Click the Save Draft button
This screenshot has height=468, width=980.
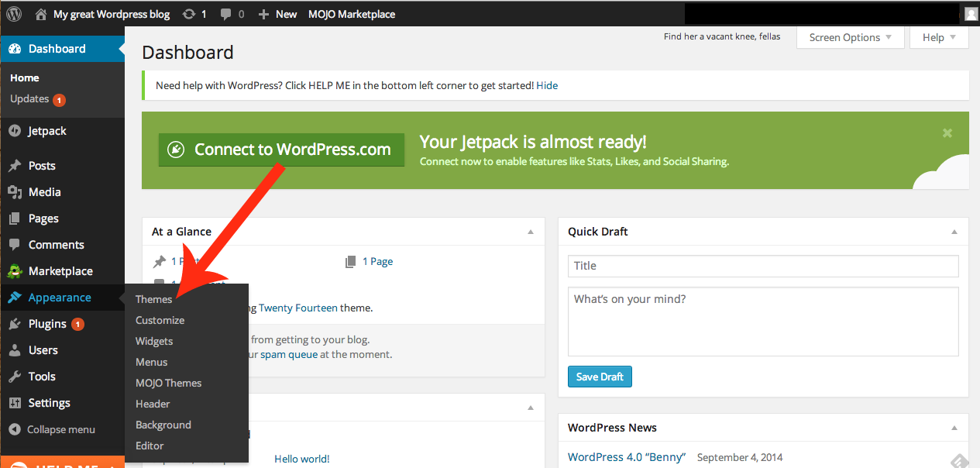(x=600, y=377)
